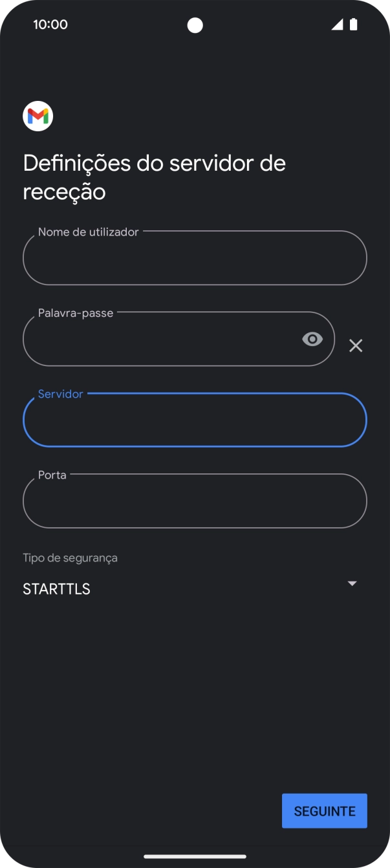Viewport: 390px width, 868px height.
Task: Select the Porta input field
Action: (194, 502)
